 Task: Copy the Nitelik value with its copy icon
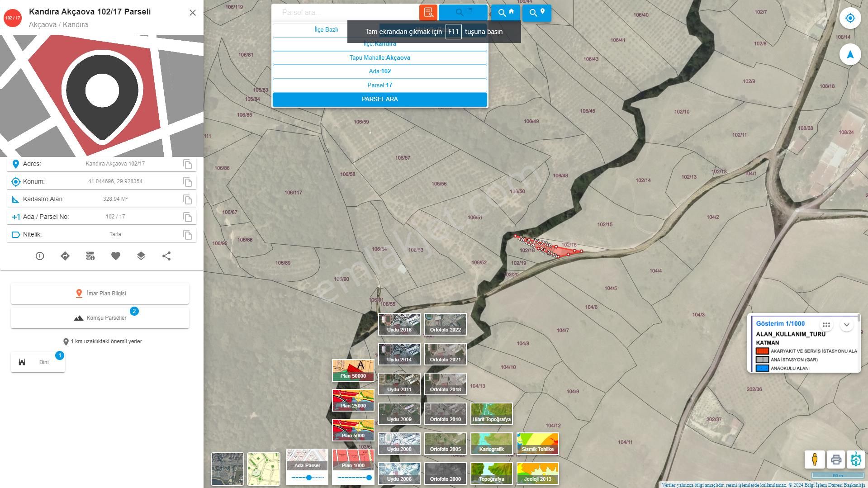click(x=187, y=235)
